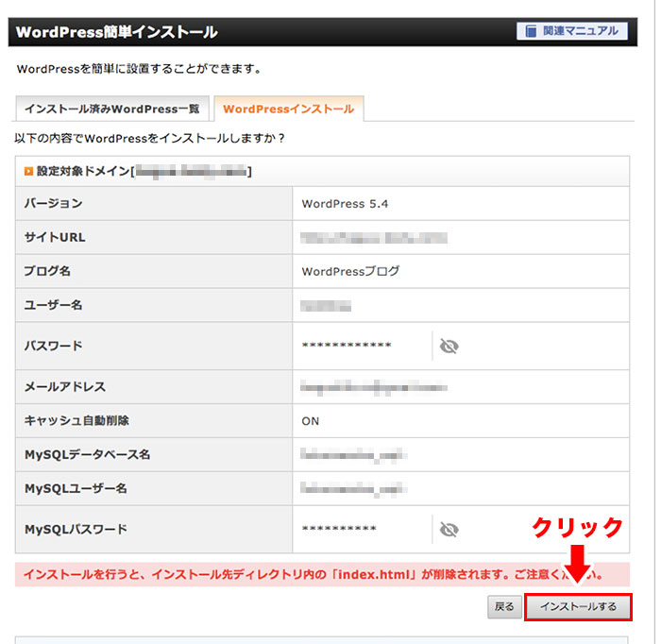Toggle visibility of パスワード value
The width and height of the screenshot is (661, 644).
click(449, 347)
